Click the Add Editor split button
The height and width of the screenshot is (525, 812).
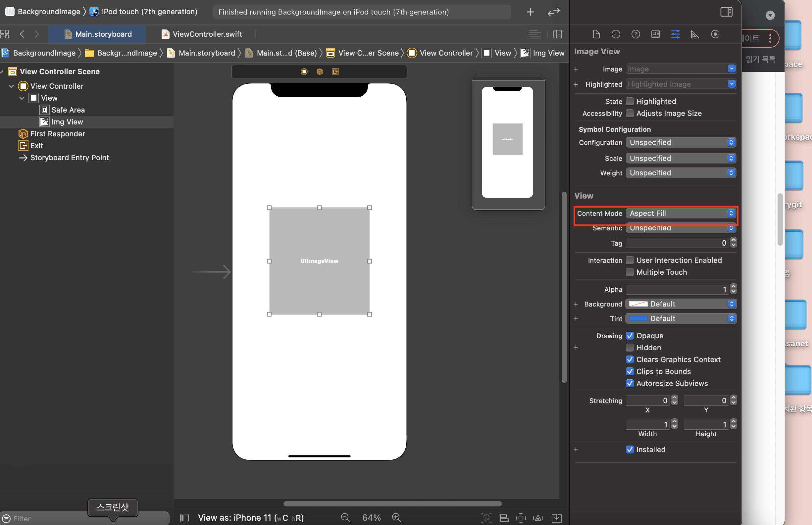tap(557, 34)
